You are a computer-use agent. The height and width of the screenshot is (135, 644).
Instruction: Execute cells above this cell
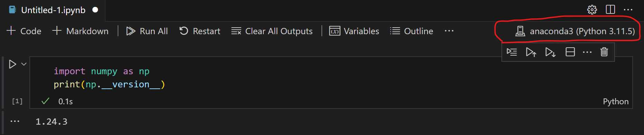coord(531,52)
